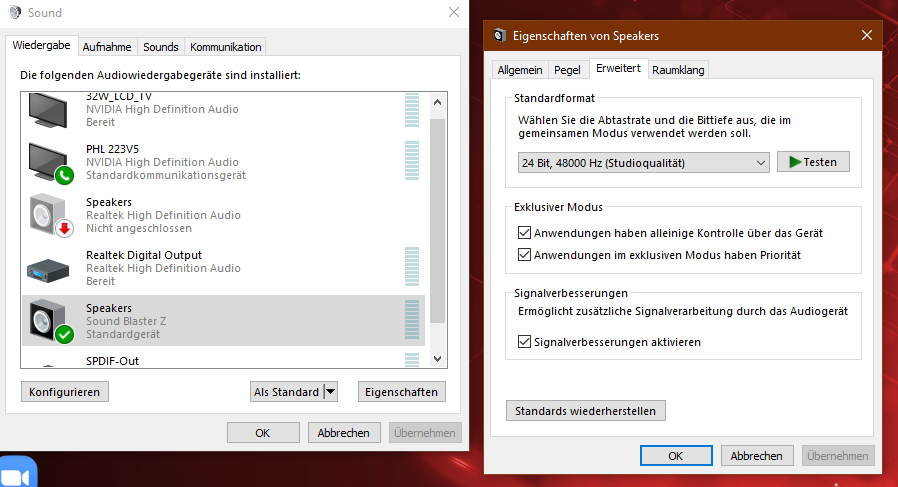
Task: Switch to the Allgemein tab in properties
Action: tap(519, 70)
